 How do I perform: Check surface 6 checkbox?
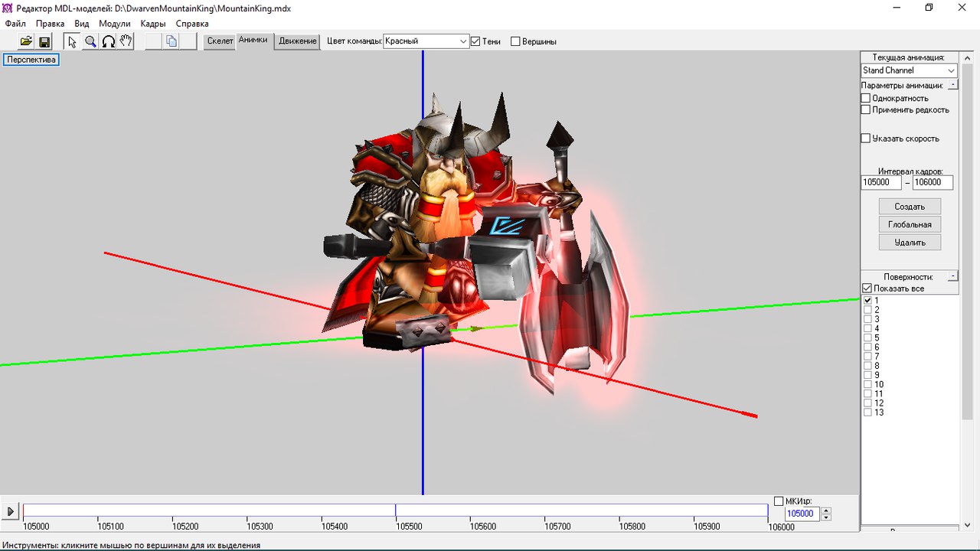click(x=867, y=347)
